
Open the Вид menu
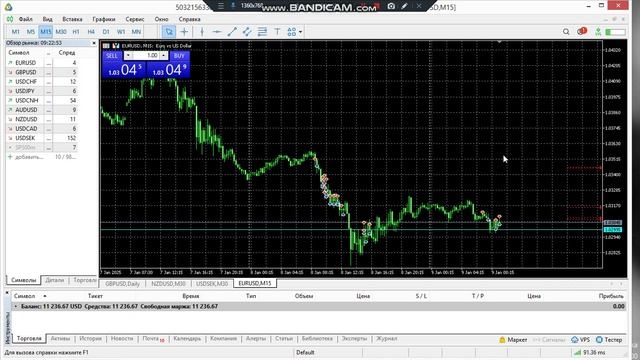click(47, 19)
